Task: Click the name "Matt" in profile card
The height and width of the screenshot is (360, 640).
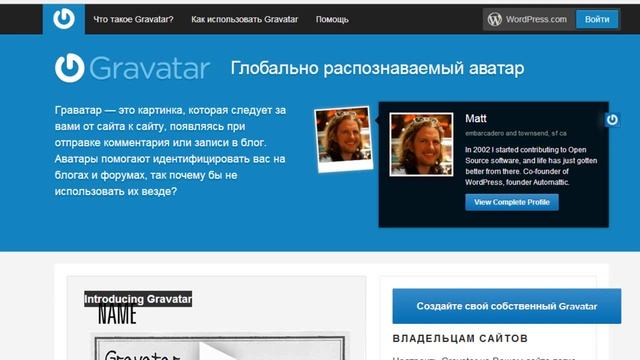Action: click(476, 118)
